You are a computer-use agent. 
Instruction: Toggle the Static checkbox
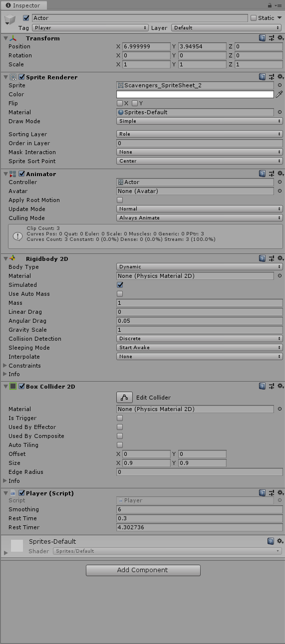tap(254, 18)
